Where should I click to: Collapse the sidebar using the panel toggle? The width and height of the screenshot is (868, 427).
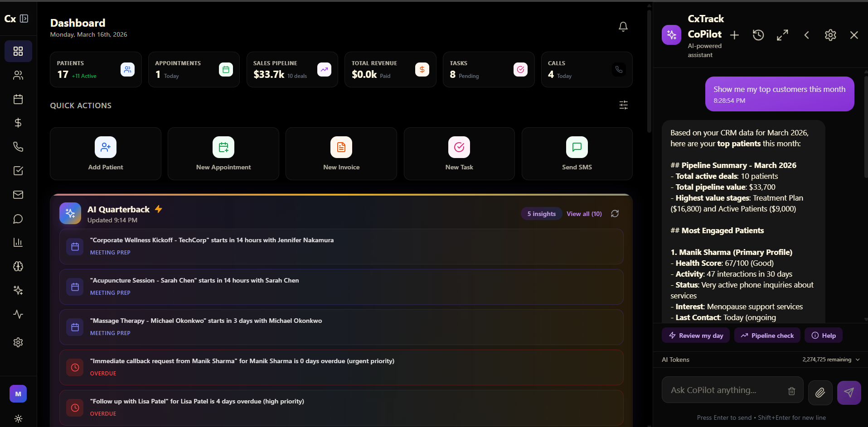25,19
